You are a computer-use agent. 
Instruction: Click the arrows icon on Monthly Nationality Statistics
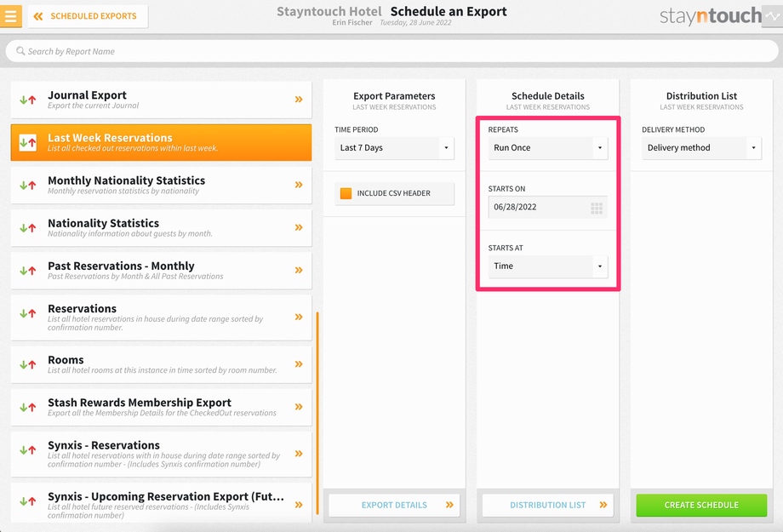[28, 186]
